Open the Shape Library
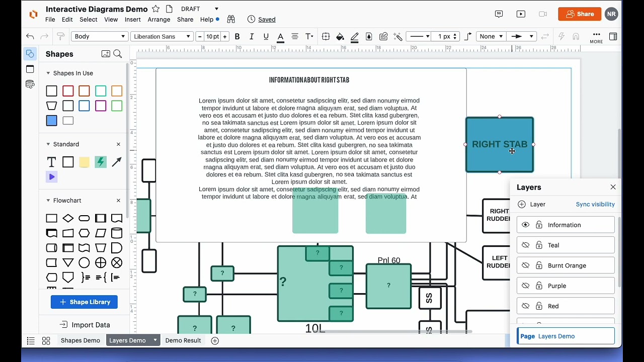The height and width of the screenshot is (362, 644). click(x=84, y=302)
